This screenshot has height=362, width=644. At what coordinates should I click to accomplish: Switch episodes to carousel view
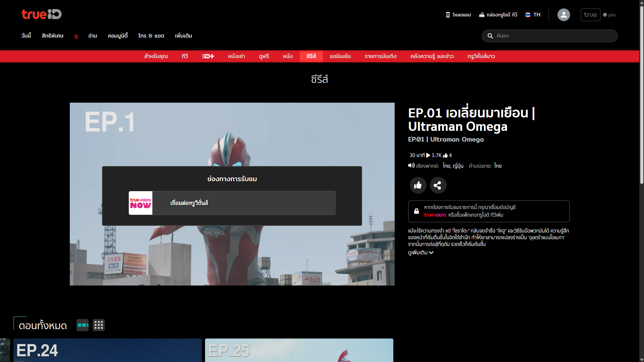[x=83, y=325]
